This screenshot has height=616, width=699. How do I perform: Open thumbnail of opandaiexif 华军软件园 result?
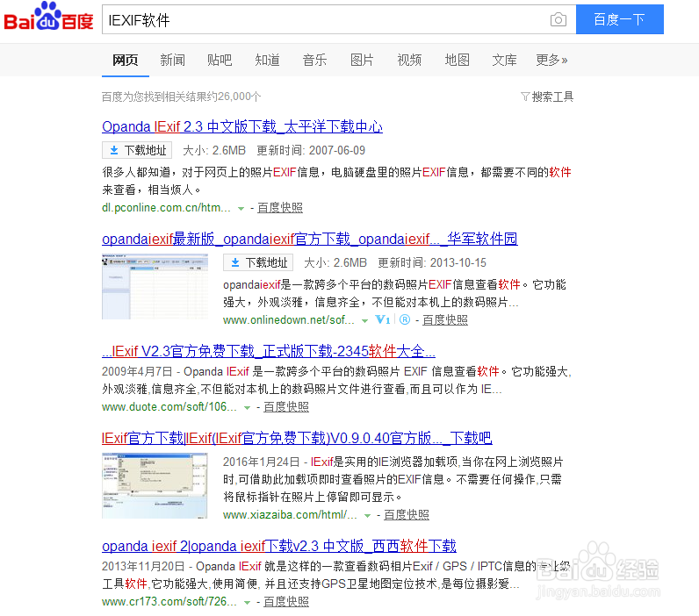tap(155, 287)
